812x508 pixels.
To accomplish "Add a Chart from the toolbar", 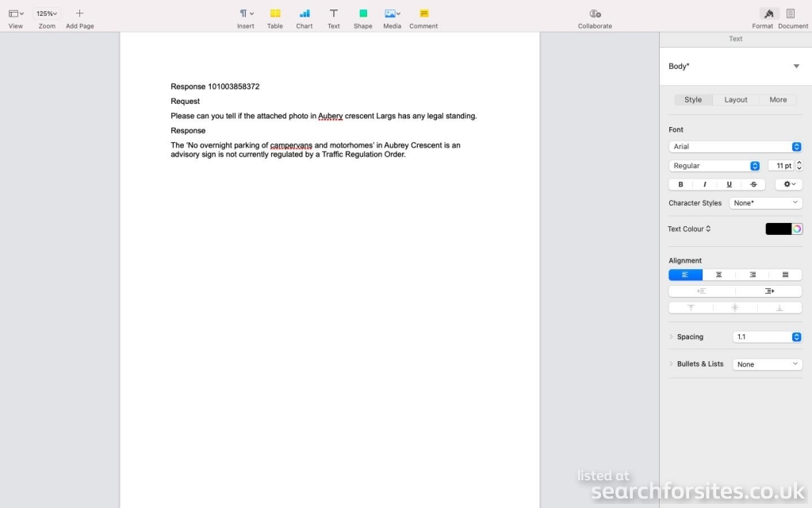I will 304,17.
